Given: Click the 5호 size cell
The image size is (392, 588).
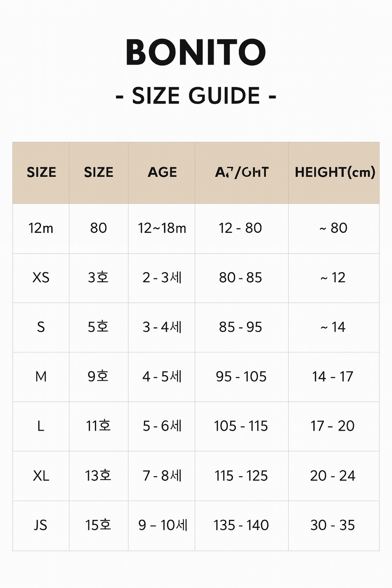Looking at the screenshot, I should [x=98, y=327].
